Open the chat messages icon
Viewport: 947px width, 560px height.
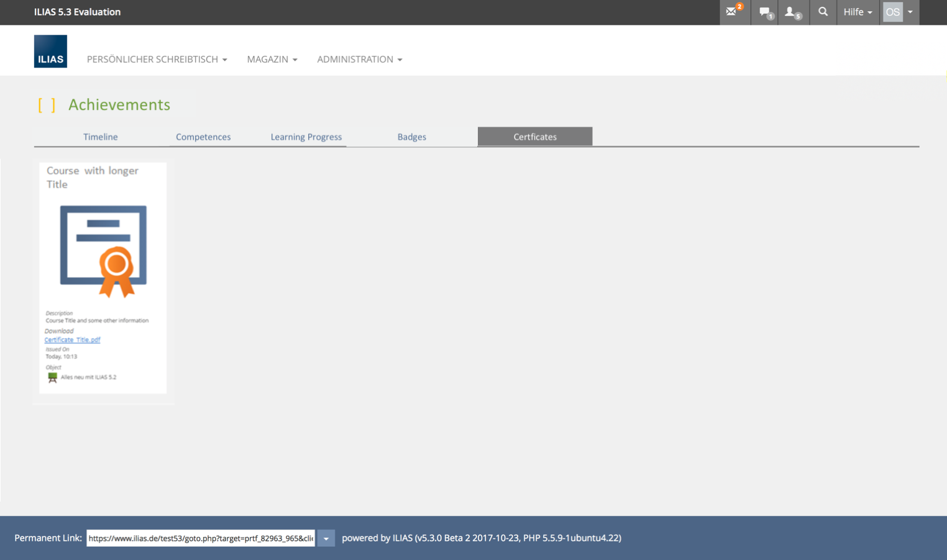click(766, 12)
